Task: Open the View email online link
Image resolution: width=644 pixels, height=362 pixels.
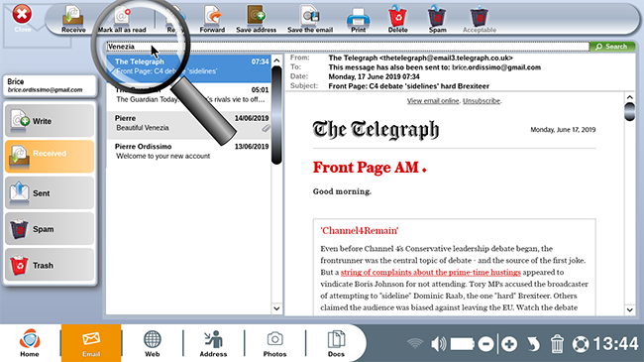Action: (x=433, y=101)
